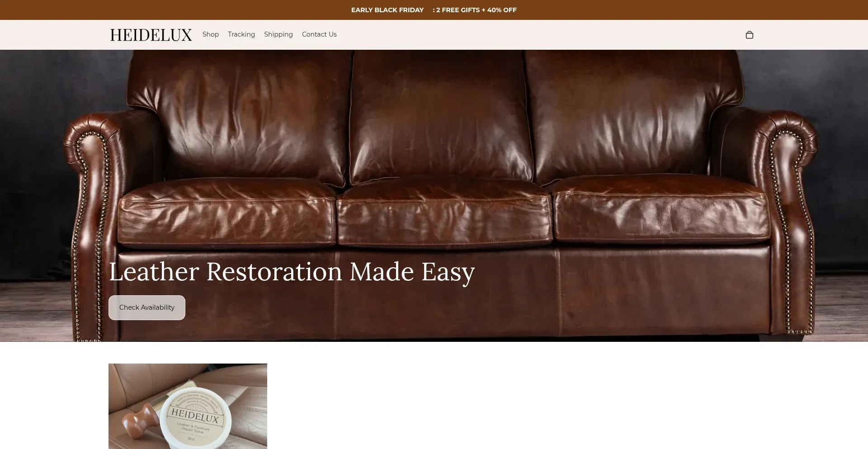This screenshot has width=868, height=449.
Task: Open the Shipping nav link
Action: point(278,34)
